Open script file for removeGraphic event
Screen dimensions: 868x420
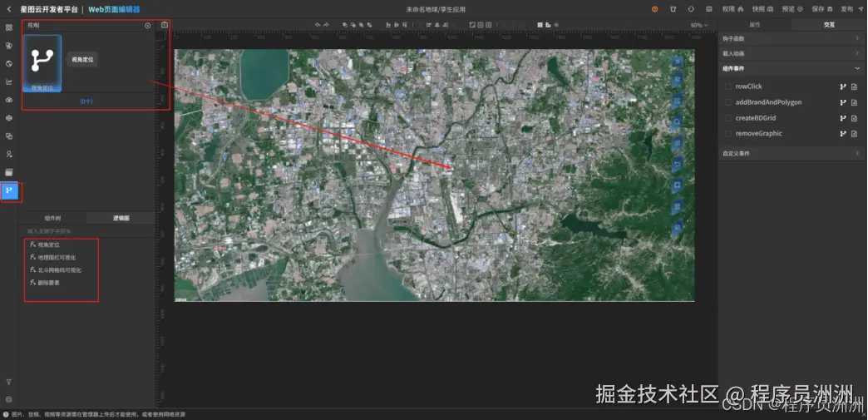(854, 134)
